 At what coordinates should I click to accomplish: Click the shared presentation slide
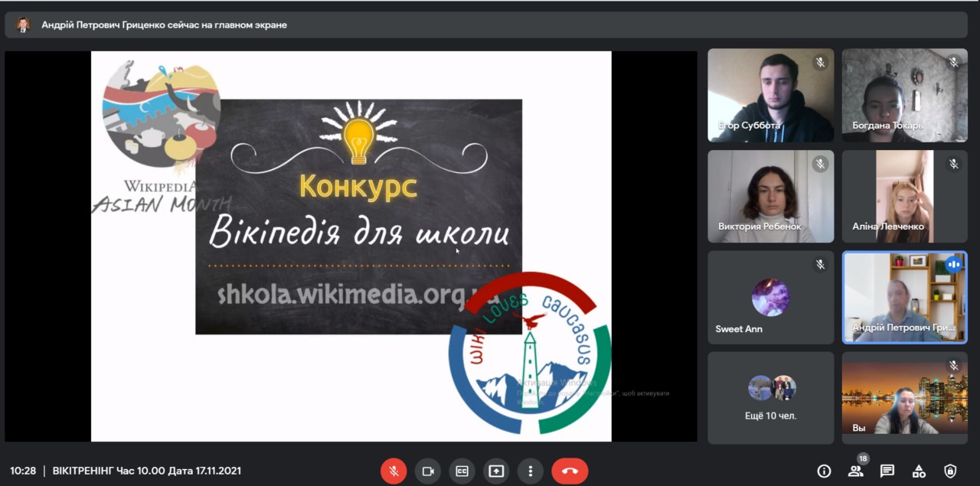351,246
